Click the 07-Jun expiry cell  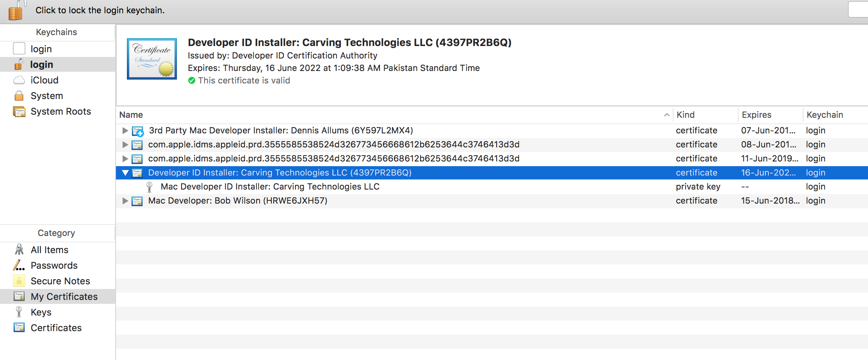pyautogui.click(x=768, y=130)
